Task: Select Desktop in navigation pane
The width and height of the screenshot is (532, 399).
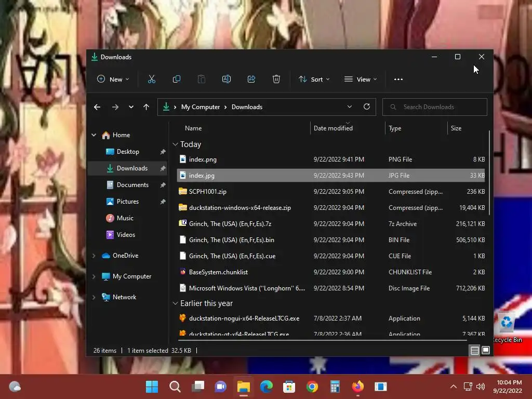Action: pos(128,152)
